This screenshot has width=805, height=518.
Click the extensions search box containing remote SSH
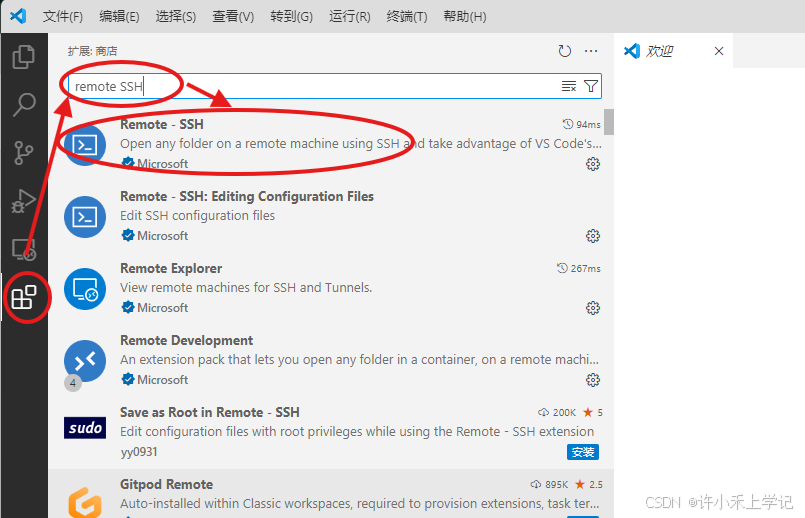point(335,86)
